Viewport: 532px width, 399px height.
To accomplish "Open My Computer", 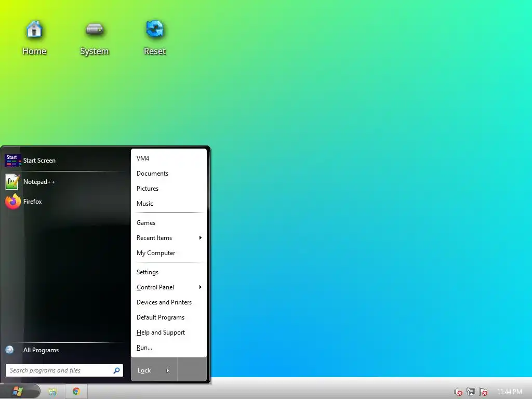I will pos(169,253).
